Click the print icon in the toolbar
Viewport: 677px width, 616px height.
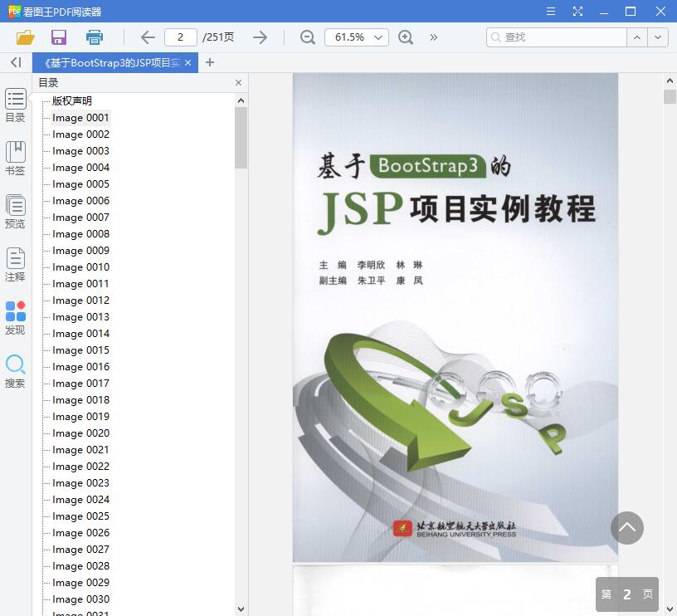pos(94,37)
